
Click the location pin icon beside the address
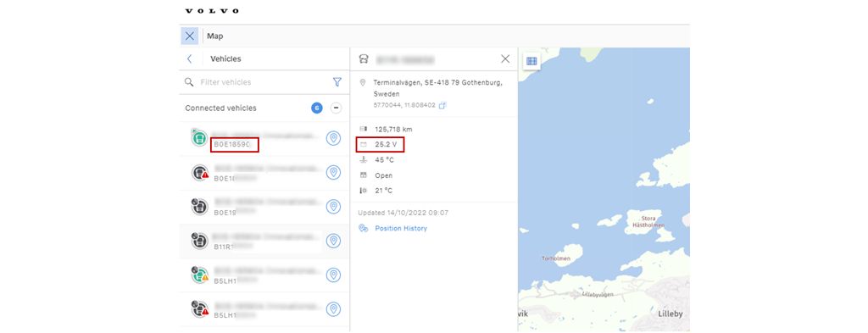point(363,82)
